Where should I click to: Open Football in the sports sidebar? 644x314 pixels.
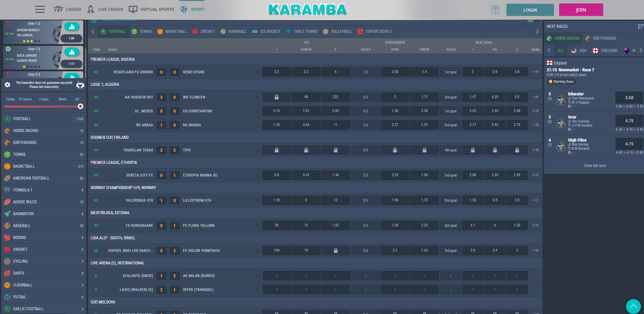tap(44, 119)
